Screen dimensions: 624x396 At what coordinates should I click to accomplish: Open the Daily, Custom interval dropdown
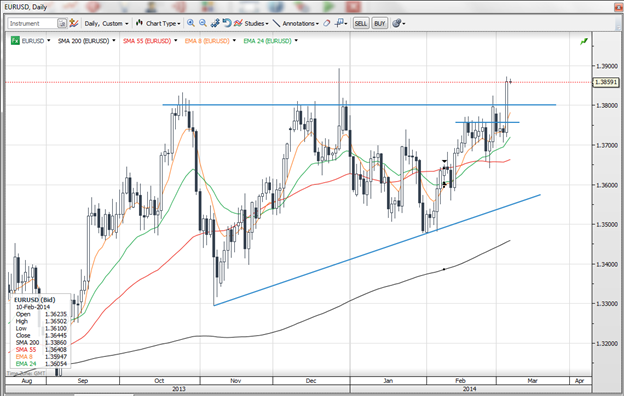point(106,23)
